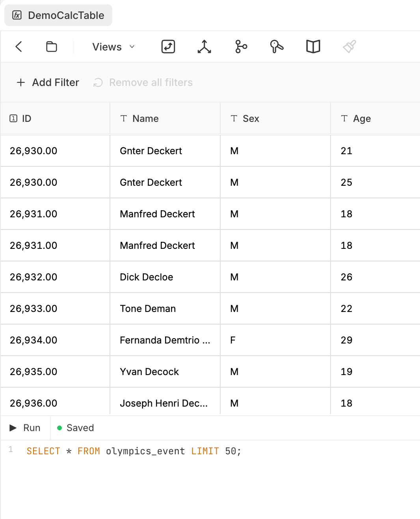The width and height of the screenshot is (420, 519).
Task: Select the Tone Deman name cell
Action: [165, 308]
